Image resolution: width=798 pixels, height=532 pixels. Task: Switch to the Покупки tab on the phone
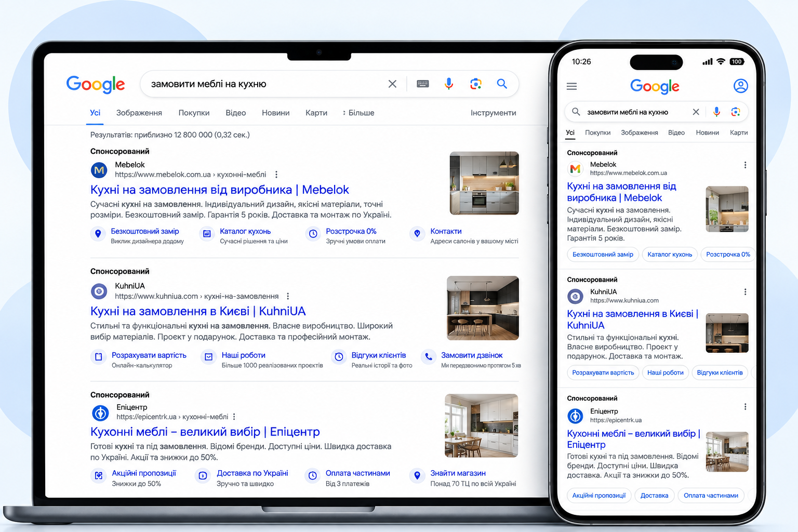[598, 132]
